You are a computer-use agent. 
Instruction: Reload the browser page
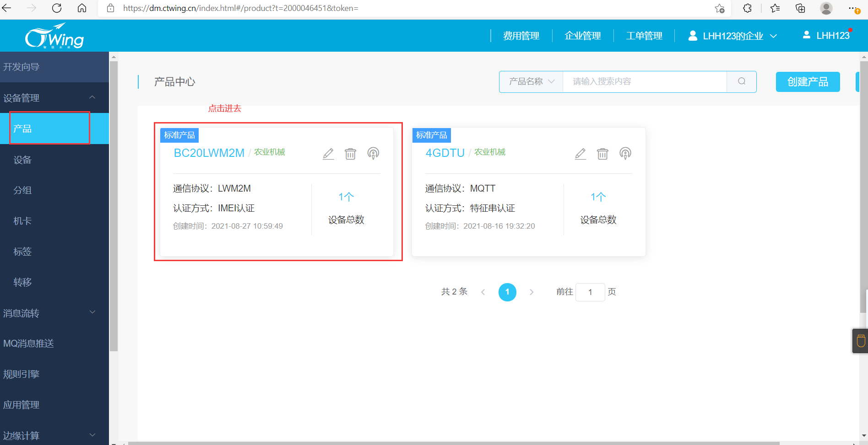click(x=57, y=8)
